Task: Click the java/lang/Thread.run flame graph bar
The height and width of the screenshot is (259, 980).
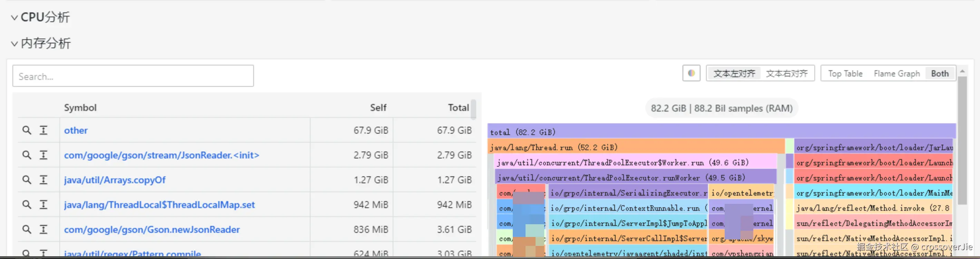Action: click(635, 147)
